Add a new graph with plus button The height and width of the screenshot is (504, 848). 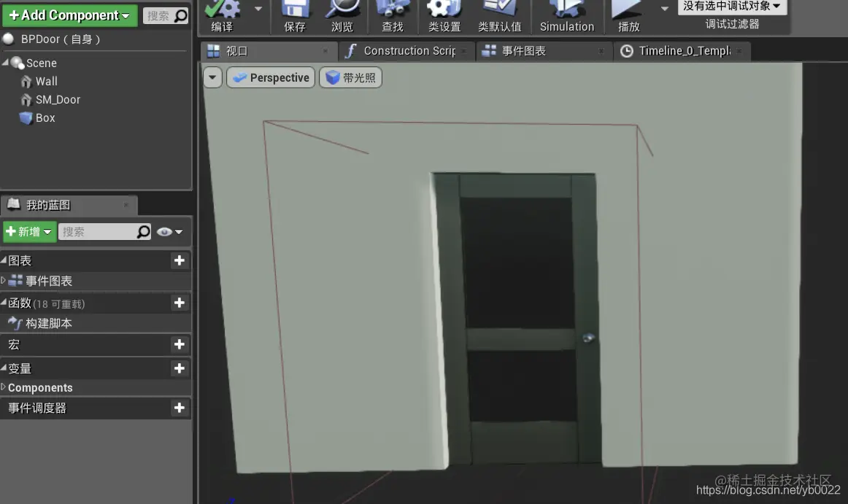[179, 260]
